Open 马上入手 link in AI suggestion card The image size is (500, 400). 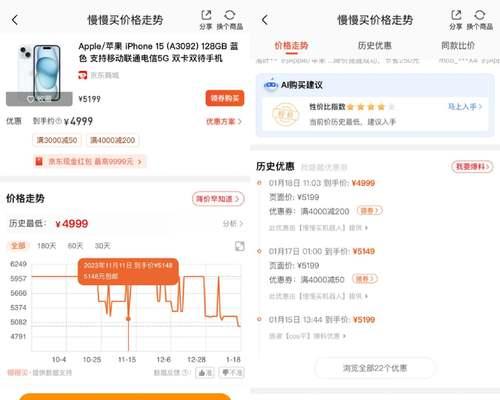465,107
